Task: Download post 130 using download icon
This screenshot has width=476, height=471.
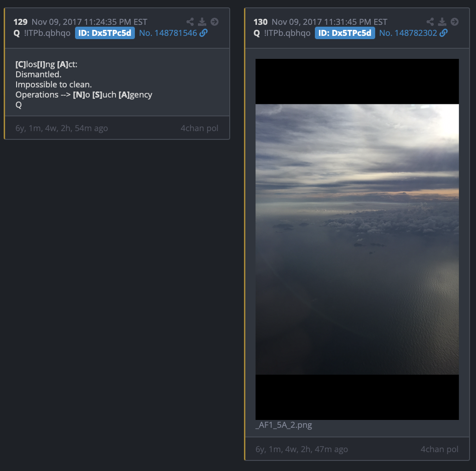Action: tap(442, 22)
